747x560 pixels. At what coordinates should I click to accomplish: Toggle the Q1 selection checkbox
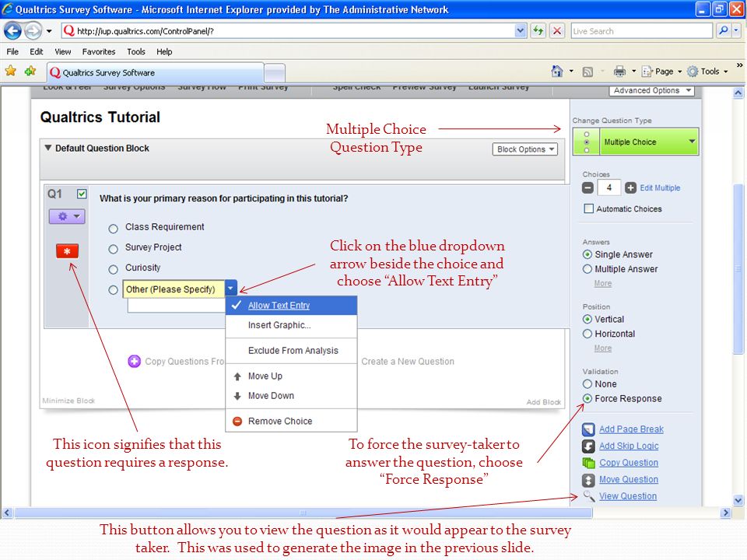point(82,194)
